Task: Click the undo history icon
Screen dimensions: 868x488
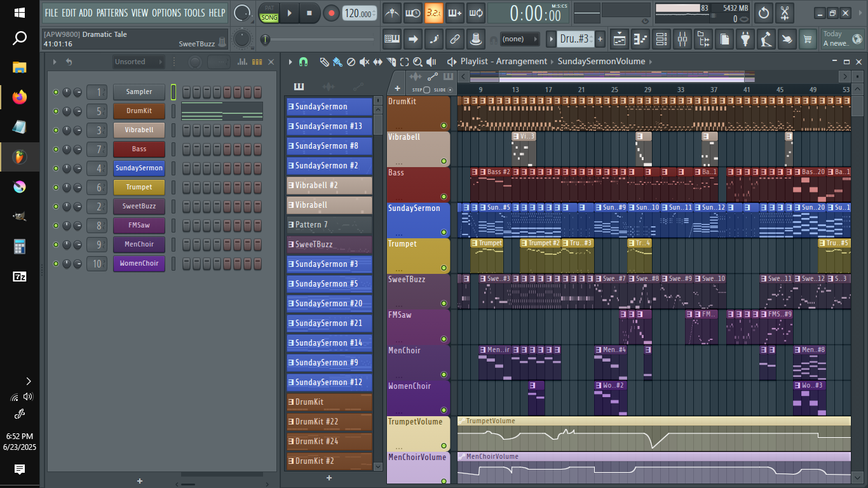Action: (x=764, y=13)
